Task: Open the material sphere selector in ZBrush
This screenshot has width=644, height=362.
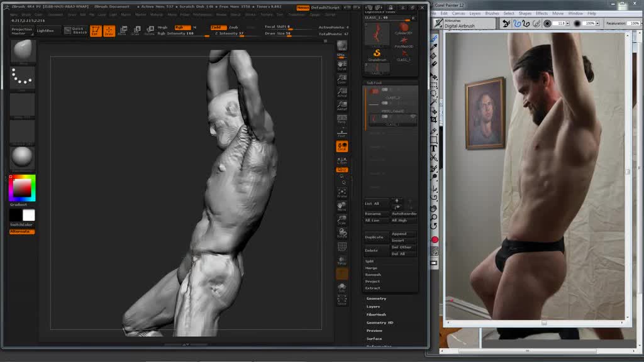Action: [22, 158]
